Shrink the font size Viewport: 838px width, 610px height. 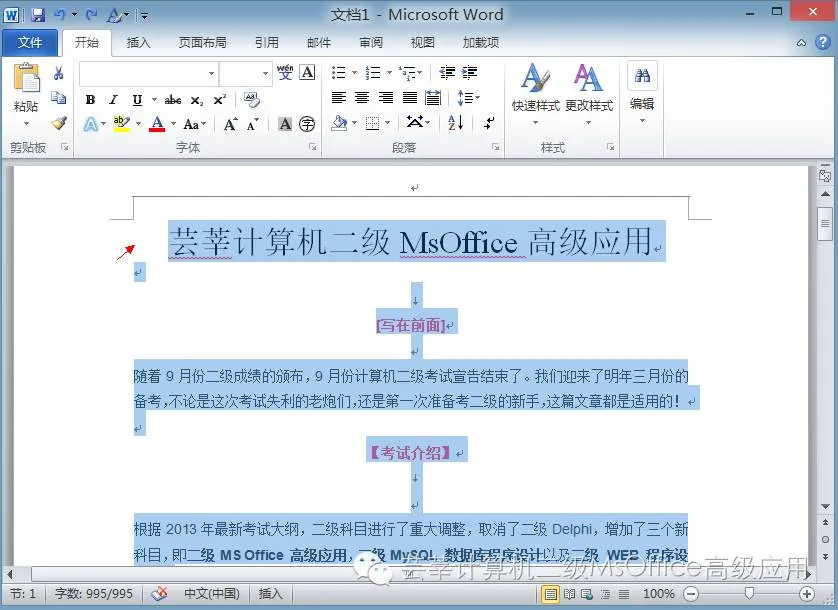tap(252, 125)
